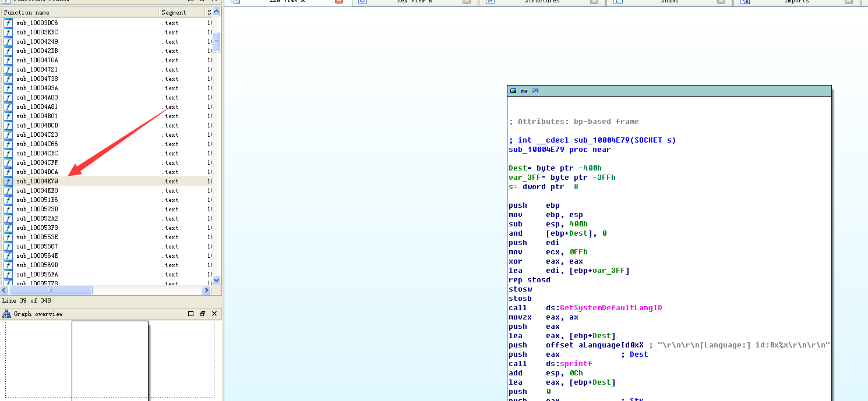Select function row sub_10003EBC
The width and height of the screenshot is (868, 401).
tap(107, 32)
